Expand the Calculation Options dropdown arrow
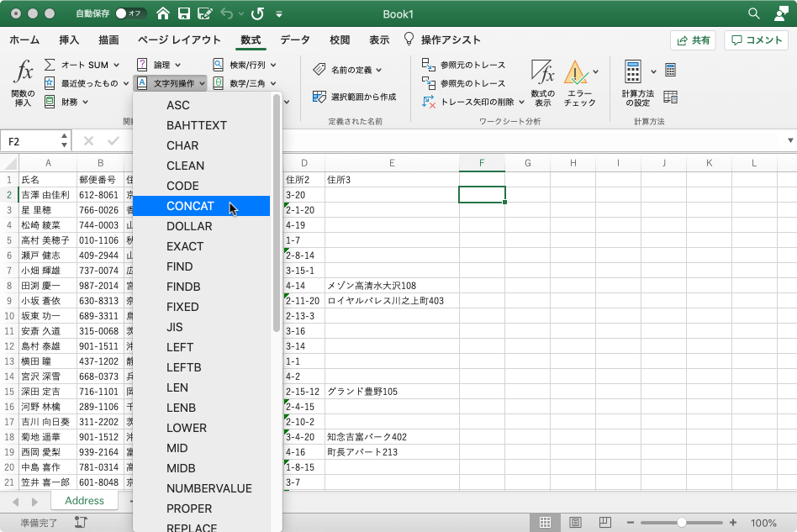The height and width of the screenshot is (532, 797). tap(654, 71)
